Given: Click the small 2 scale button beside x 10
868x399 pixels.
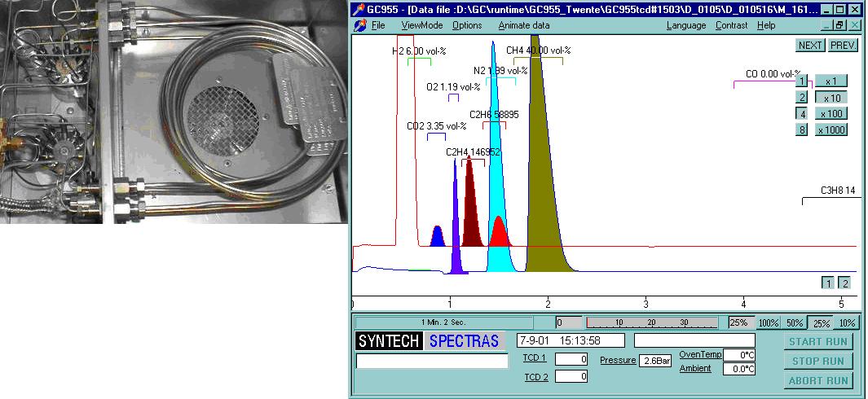Looking at the screenshot, I should click(x=803, y=97).
